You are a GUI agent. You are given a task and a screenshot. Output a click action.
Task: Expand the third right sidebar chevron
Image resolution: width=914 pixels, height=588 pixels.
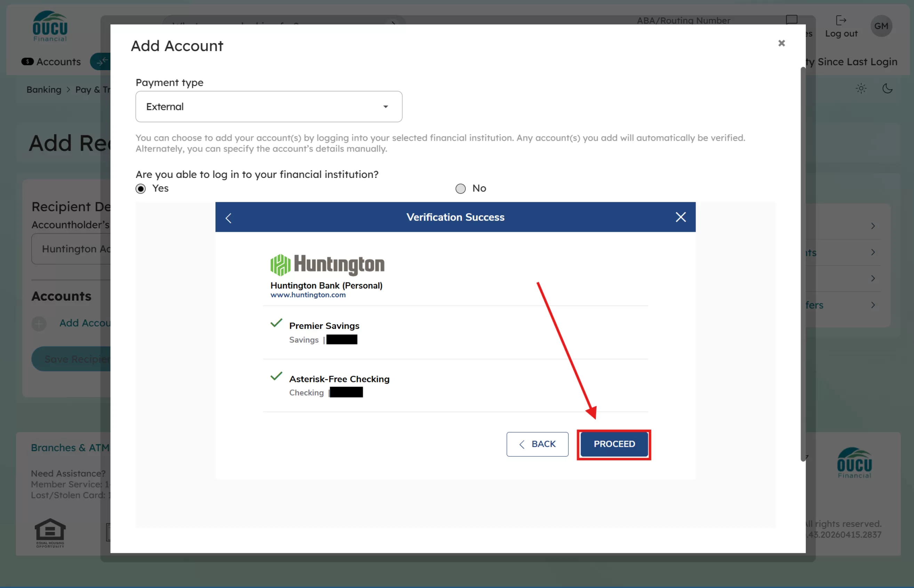(873, 278)
